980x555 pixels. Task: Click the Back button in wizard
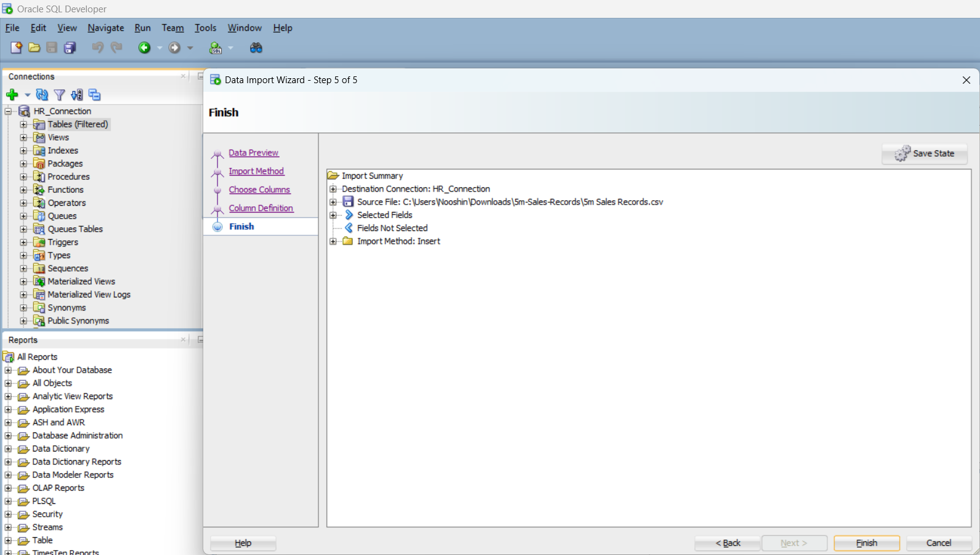(x=727, y=543)
